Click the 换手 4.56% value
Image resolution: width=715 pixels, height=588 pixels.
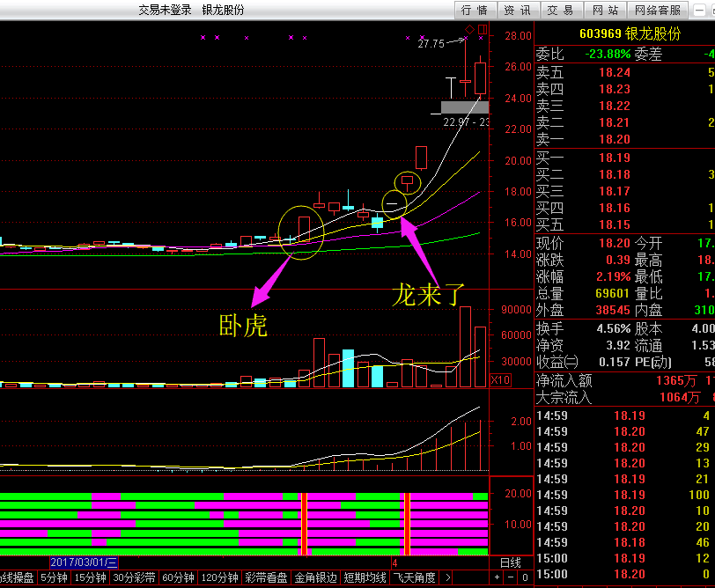point(614,328)
